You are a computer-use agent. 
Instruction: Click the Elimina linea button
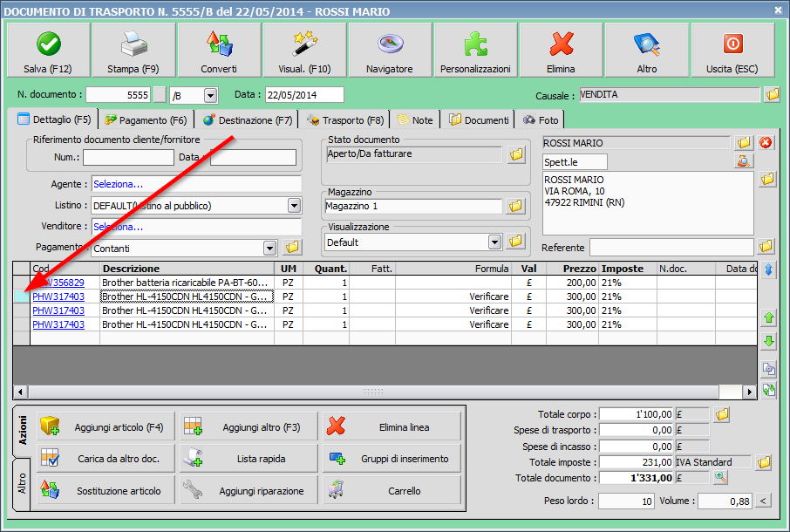(392, 427)
